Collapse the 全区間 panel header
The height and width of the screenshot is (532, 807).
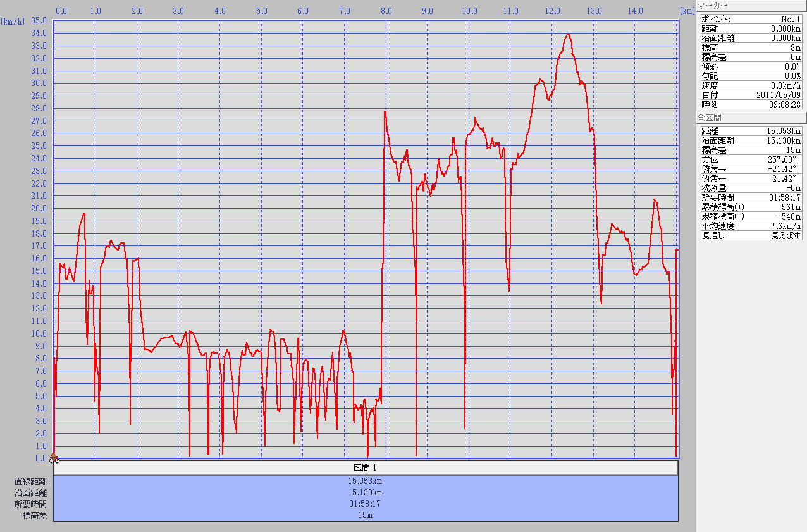click(751, 118)
